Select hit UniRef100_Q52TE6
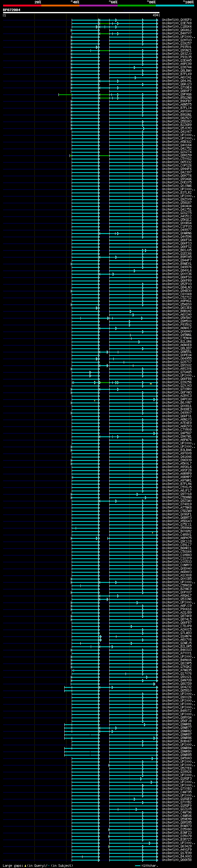This screenshot has height=868, width=197. 177,769
